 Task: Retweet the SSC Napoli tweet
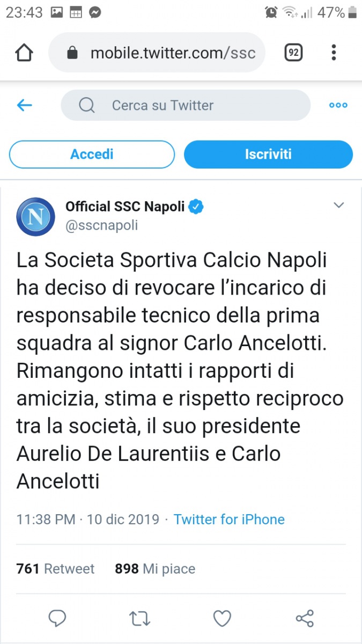click(140, 619)
